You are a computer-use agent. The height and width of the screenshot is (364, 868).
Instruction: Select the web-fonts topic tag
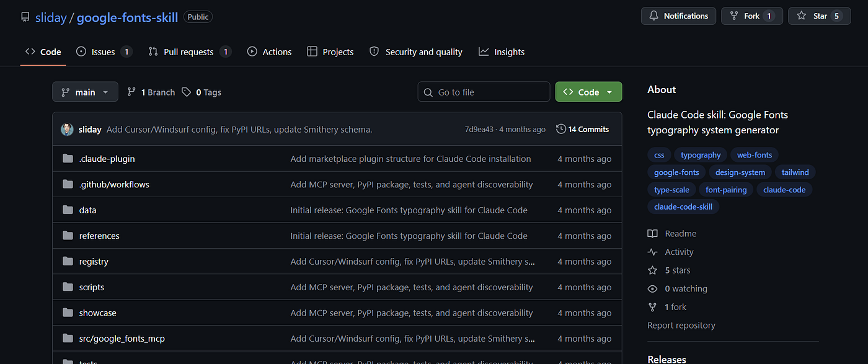pyautogui.click(x=755, y=155)
